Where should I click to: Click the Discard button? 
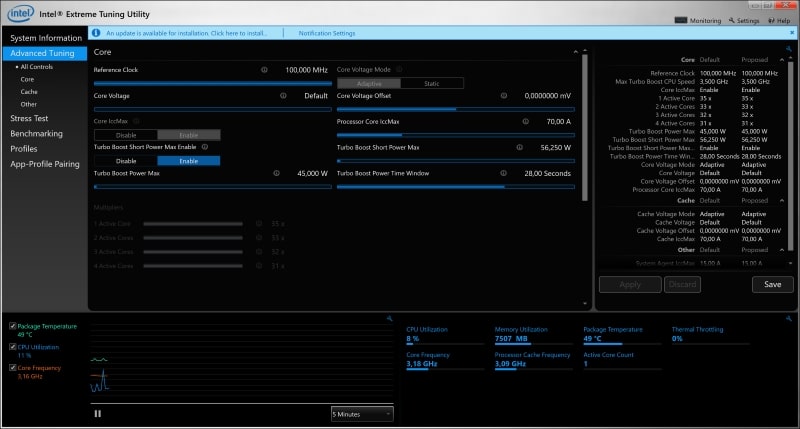[x=682, y=284]
